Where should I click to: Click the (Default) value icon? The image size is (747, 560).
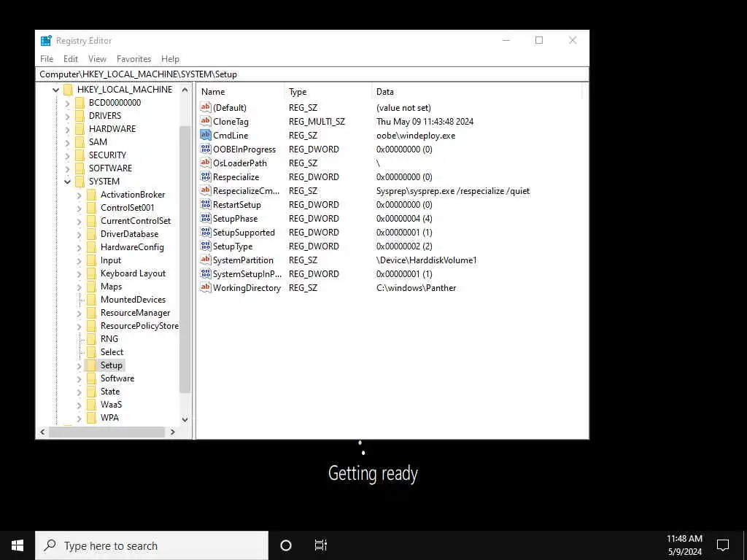205,108
